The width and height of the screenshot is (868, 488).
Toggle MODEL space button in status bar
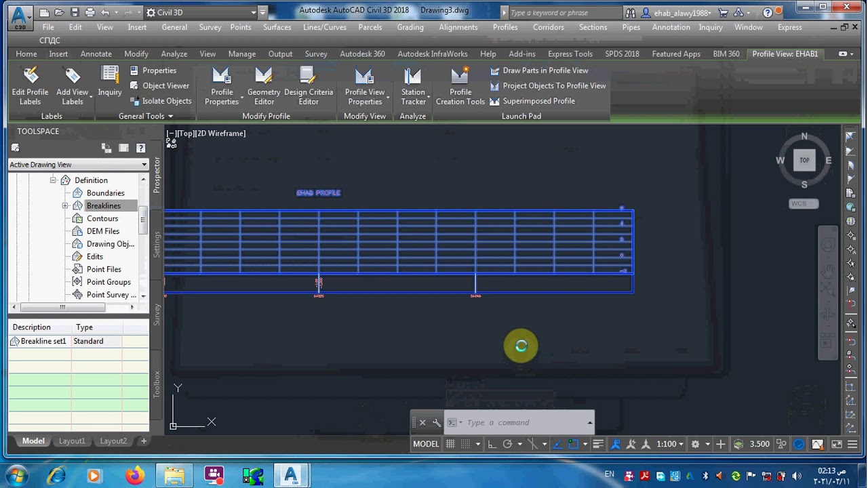[426, 444]
